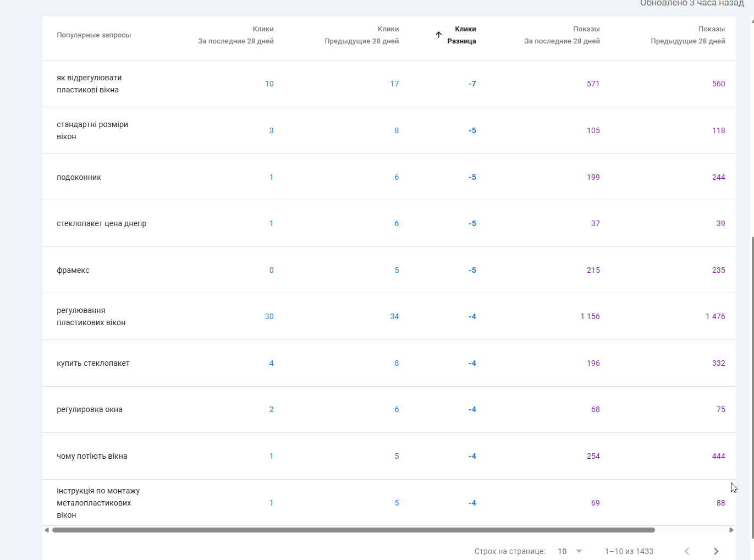Click the horizontal scrollbar thumb
The image size is (754, 560).
pyautogui.click(x=353, y=530)
